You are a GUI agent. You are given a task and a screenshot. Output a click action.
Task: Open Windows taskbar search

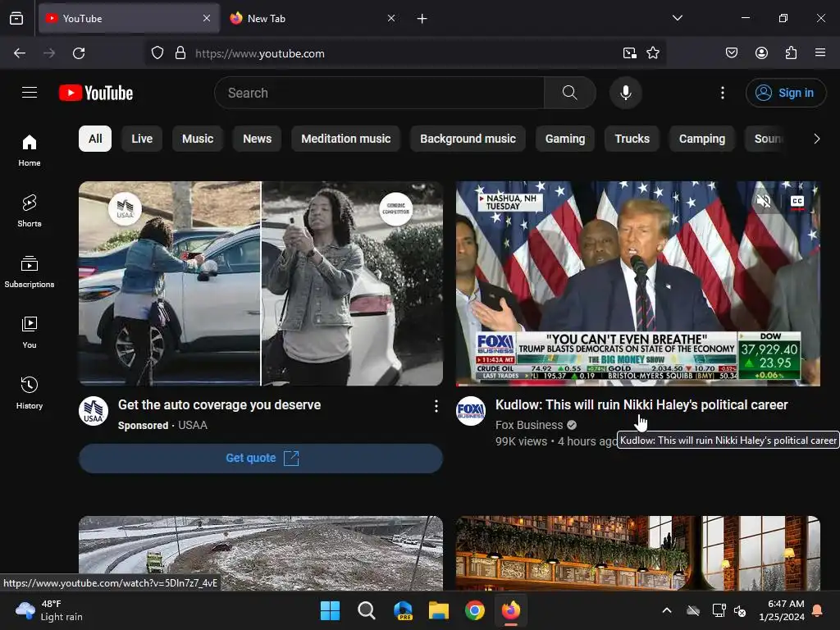tap(367, 610)
